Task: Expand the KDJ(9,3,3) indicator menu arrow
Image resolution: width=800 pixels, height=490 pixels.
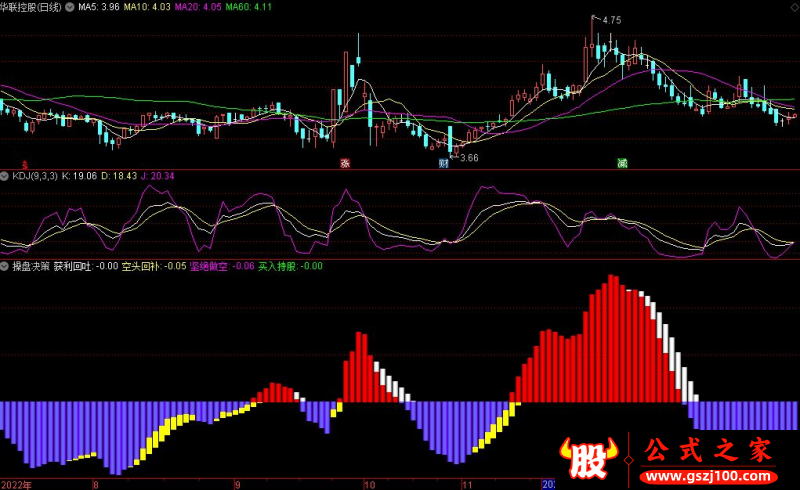Action: tap(4, 176)
